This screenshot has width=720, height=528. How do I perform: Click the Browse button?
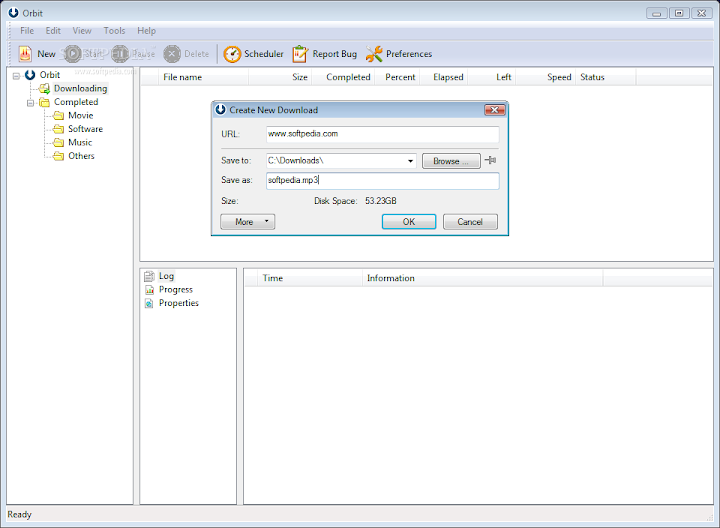coord(451,160)
